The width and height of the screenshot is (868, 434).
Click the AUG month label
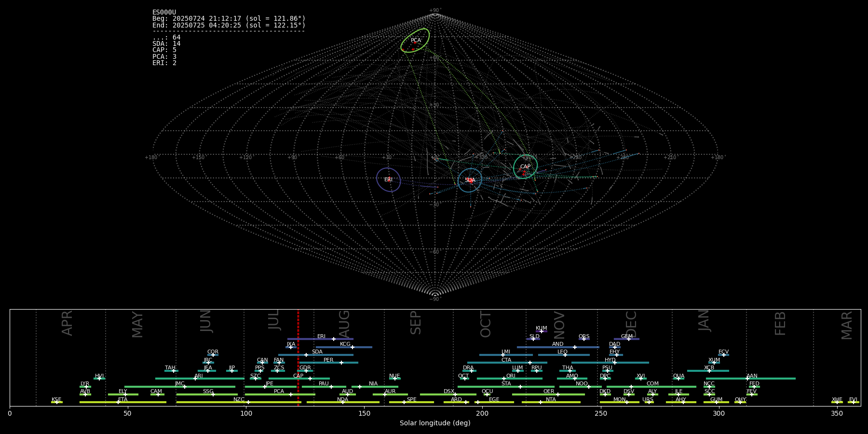(x=344, y=324)
